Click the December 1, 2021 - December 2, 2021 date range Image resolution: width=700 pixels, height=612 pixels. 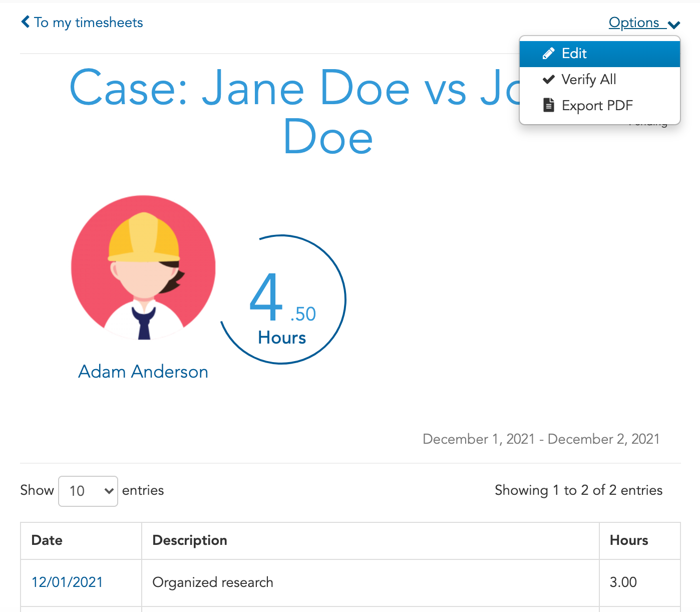click(541, 439)
